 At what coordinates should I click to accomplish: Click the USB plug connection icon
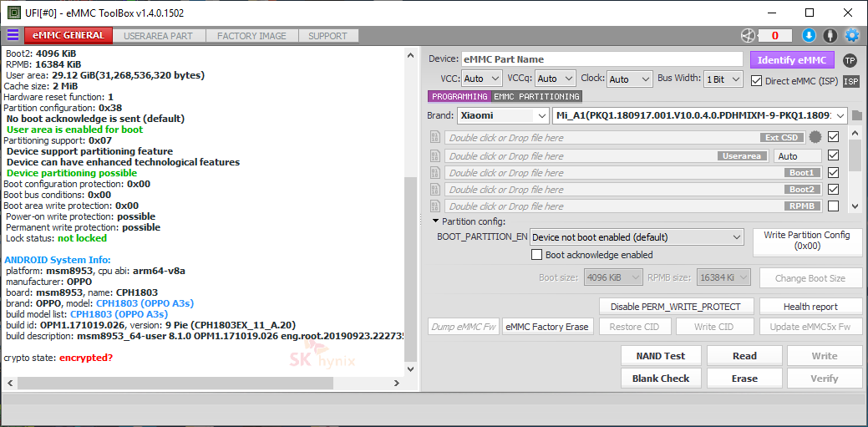pyautogui.click(x=830, y=36)
